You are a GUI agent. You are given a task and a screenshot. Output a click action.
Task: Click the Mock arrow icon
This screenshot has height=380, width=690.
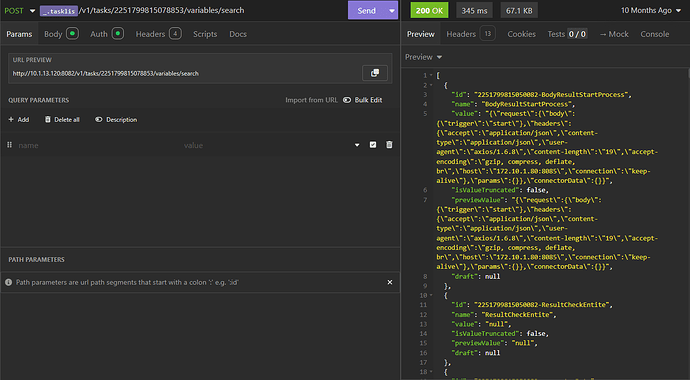click(603, 34)
